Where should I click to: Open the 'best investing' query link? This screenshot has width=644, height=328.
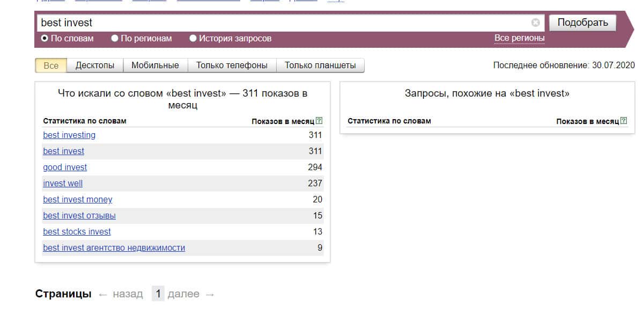click(69, 135)
